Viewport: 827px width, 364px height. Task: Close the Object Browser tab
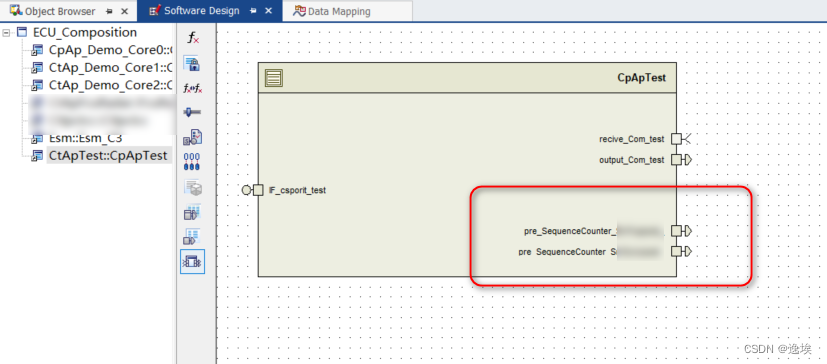pyautogui.click(x=124, y=11)
